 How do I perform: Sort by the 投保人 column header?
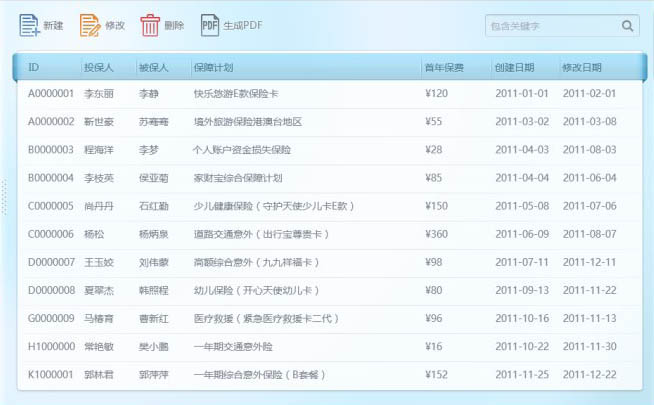coord(98,68)
